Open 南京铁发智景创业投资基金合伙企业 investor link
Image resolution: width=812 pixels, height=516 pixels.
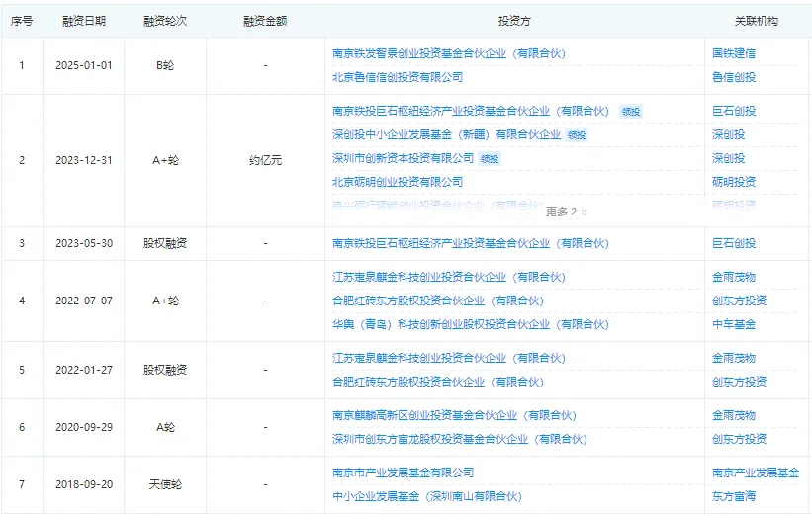pyautogui.click(x=448, y=53)
